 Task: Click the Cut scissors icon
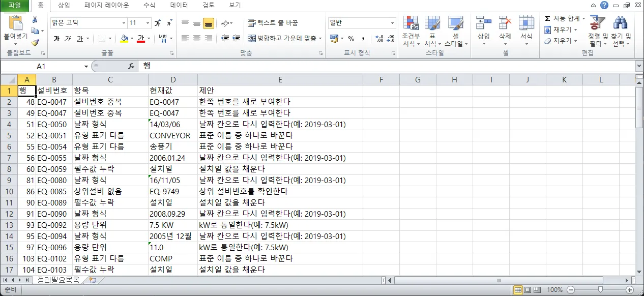point(35,20)
